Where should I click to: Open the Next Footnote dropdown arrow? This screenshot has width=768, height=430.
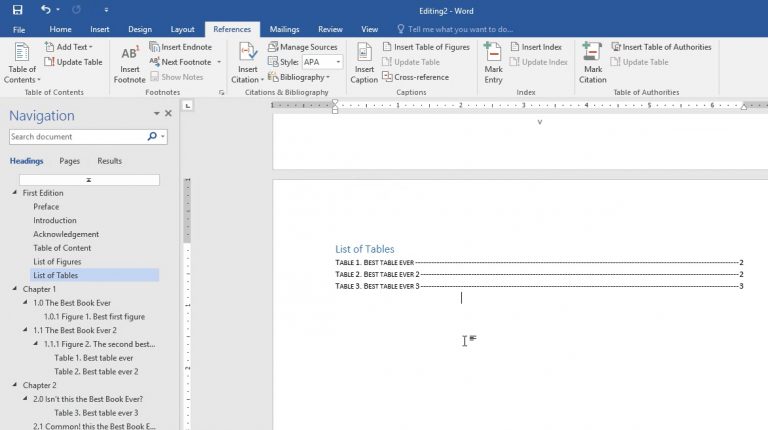(x=219, y=62)
